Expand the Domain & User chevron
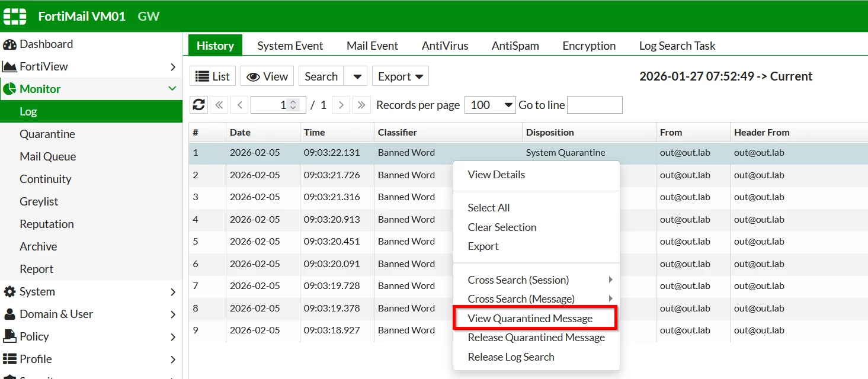This screenshot has height=379, width=868. 173,314
